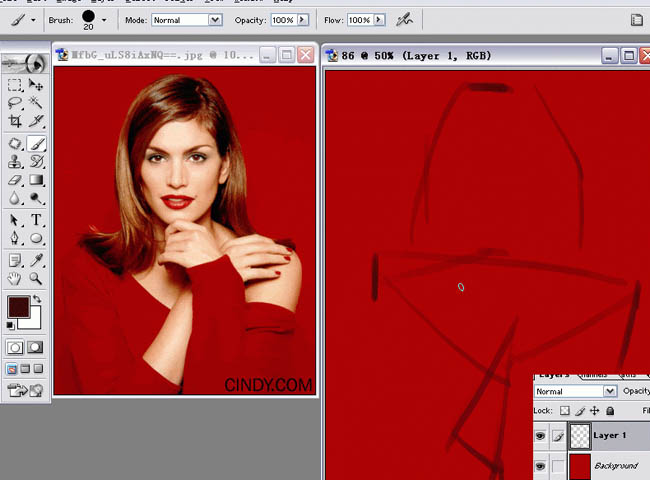
Task: Select the Eyedropper tool
Action: [36, 260]
